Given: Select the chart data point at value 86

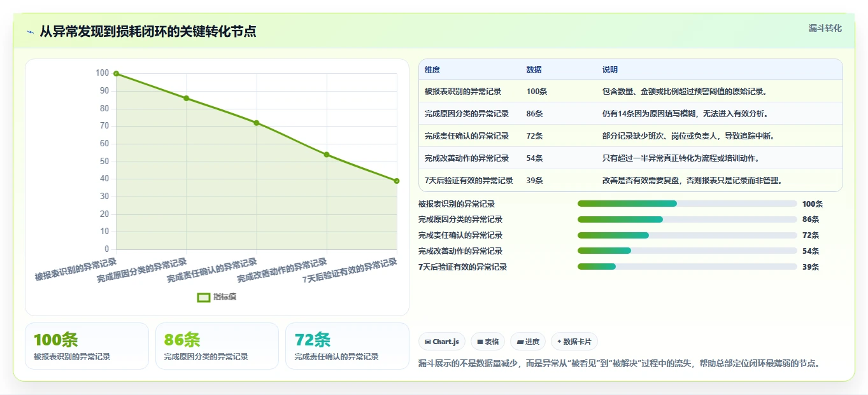Looking at the screenshot, I should coord(186,98).
